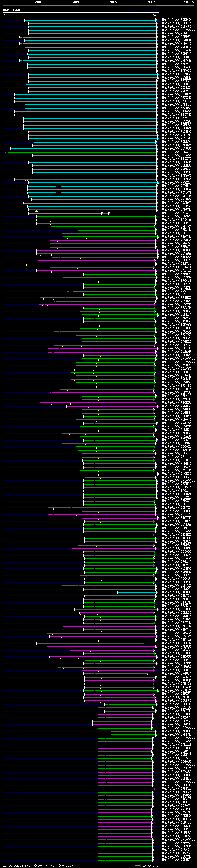Open hit UniRef100_B1C0K8
197x868 pixels.
pyautogui.click(x=176, y=721)
